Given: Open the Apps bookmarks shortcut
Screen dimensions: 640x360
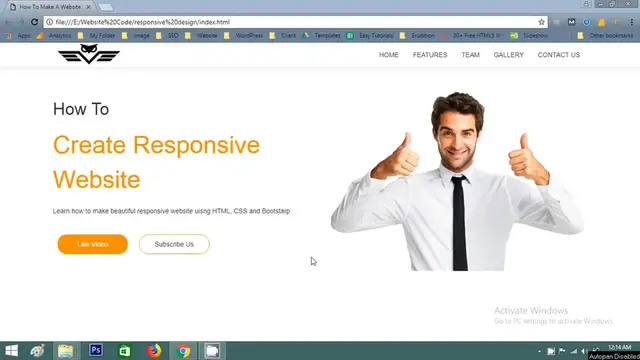Looking at the screenshot, I should pyautogui.click(x=18, y=36).
